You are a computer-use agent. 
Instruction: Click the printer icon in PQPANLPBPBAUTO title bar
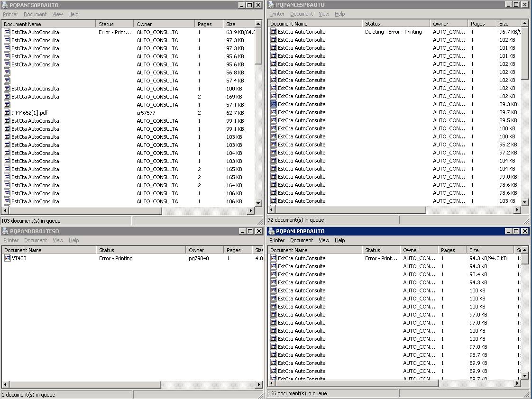[x=272, y=231]
